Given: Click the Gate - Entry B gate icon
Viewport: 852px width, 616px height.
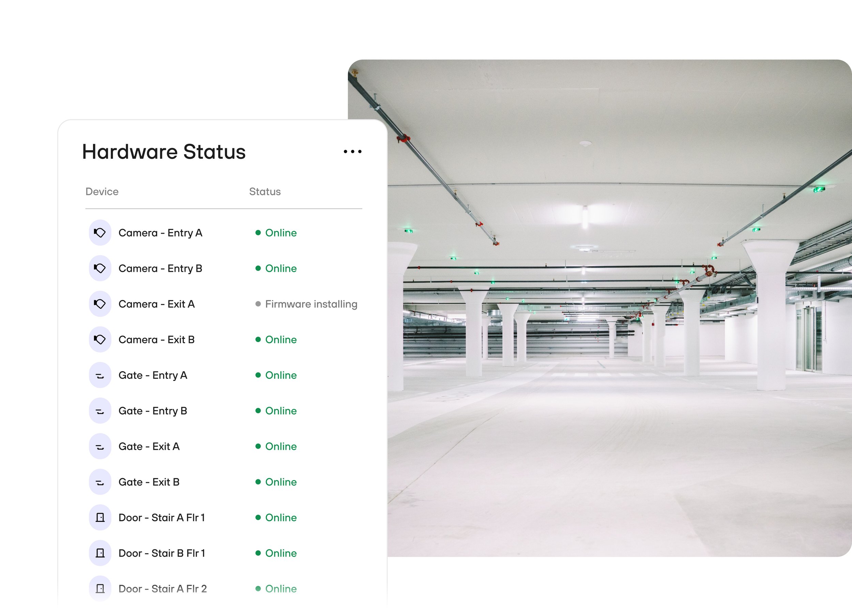Looking at the screenshot, I should (x=100, y=411).
